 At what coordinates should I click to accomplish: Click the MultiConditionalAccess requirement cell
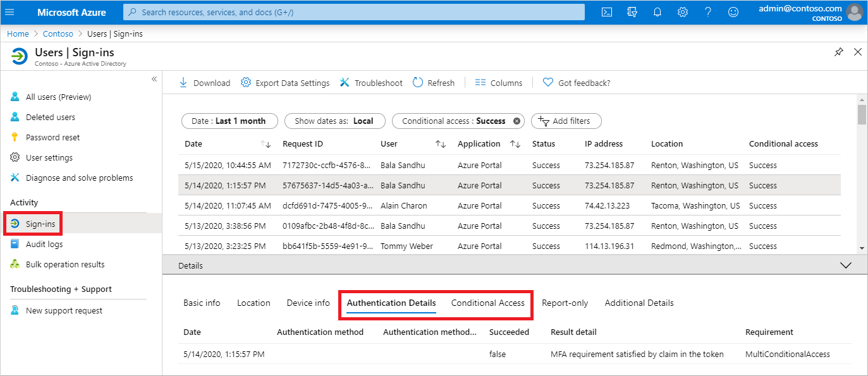788,354
